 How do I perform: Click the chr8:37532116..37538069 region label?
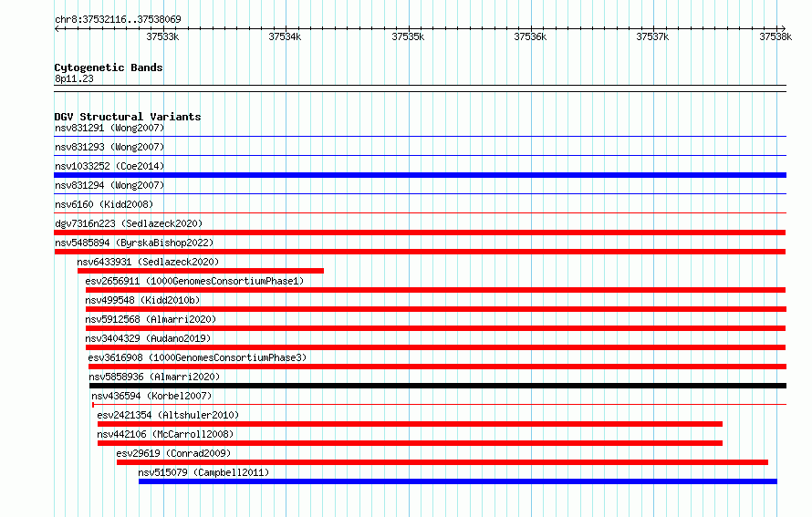118,20
